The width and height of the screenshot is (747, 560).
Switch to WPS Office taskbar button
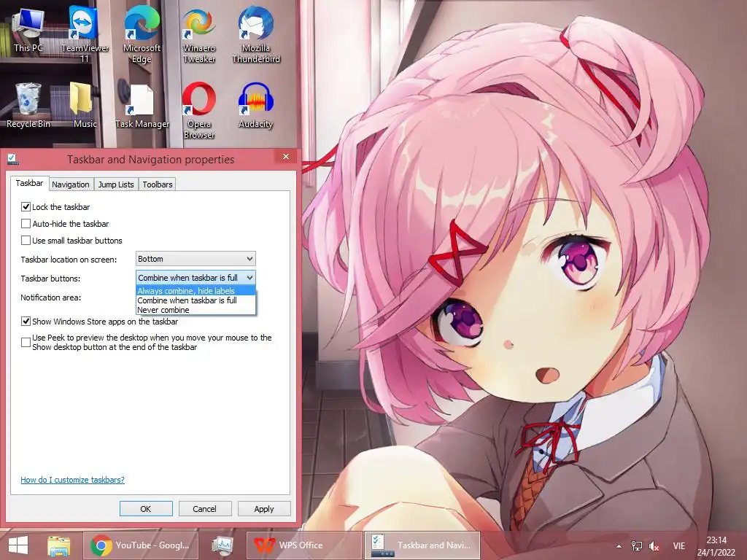[304, 545]
